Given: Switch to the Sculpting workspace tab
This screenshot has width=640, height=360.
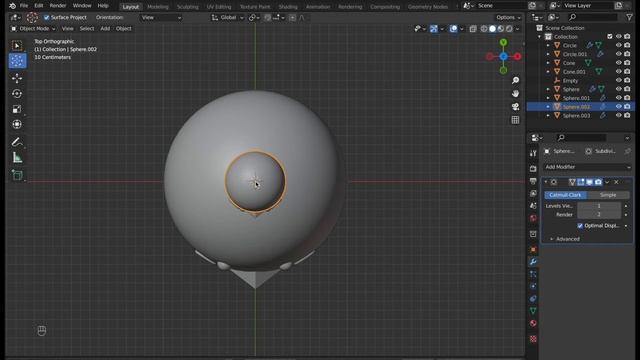Looking at the screenshot, I should click(187, 7).
